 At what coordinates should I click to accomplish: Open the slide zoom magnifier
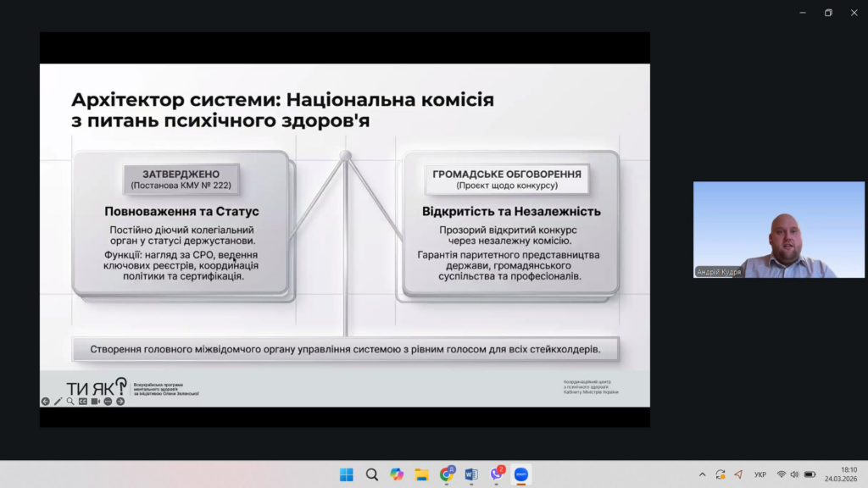[x=70, y=402]
